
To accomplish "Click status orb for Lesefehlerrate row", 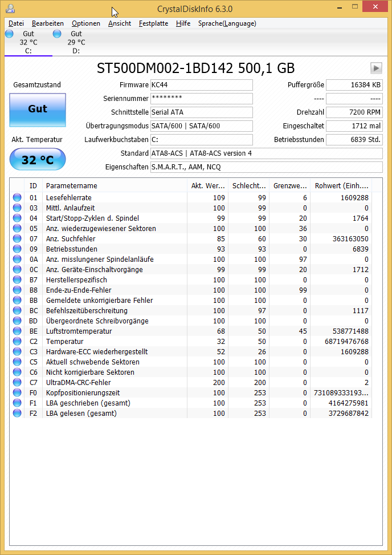I will [x=17, y=197].
